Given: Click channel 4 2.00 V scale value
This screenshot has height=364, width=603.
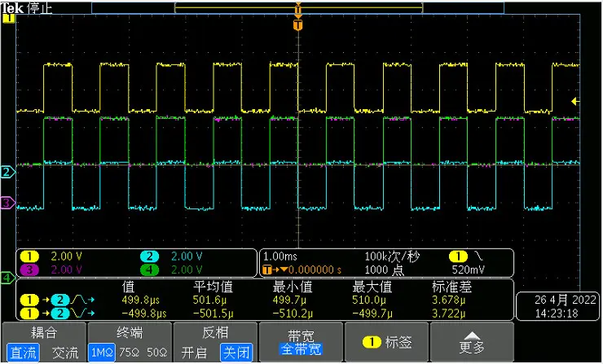Looking at the screenshot, I should 187,270.
